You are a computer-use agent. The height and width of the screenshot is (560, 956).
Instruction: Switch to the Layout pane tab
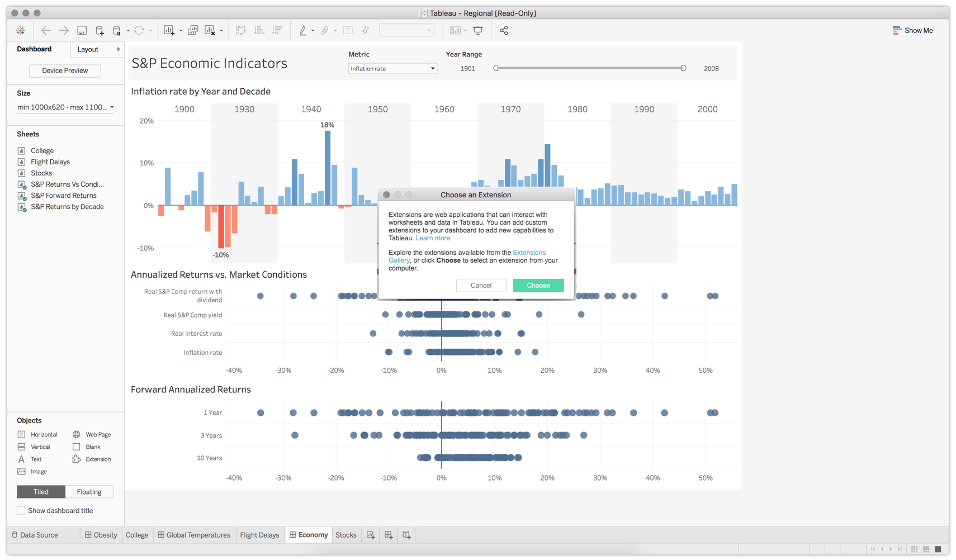97,49
